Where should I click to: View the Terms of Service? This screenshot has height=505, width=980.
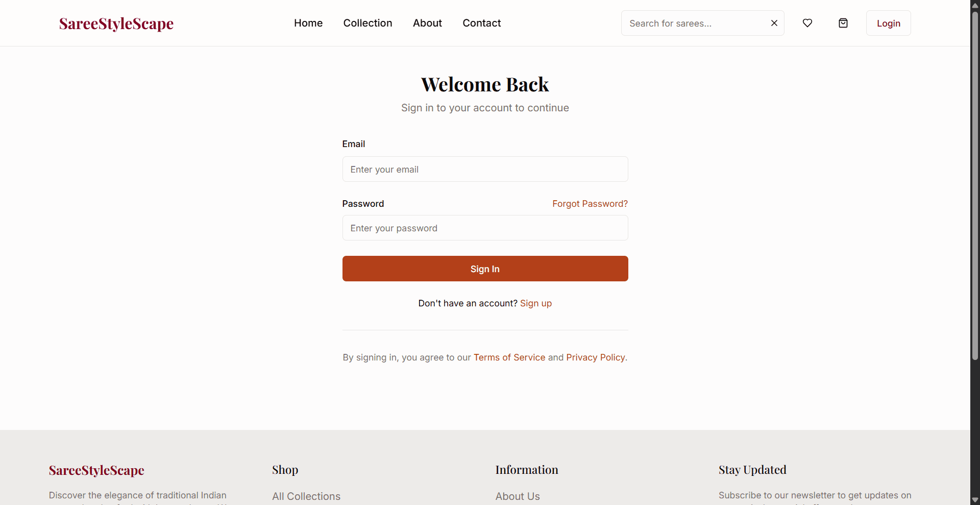point(509,357)
